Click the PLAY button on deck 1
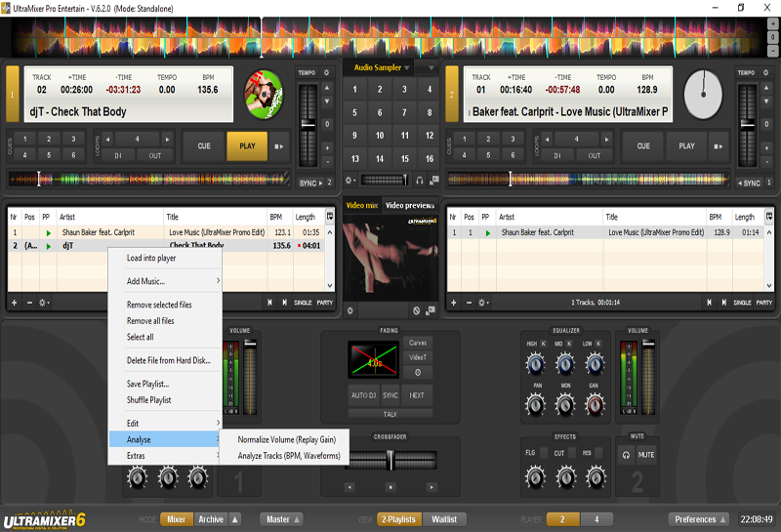This screenshot has width=781, height=532. pos(247,146)
